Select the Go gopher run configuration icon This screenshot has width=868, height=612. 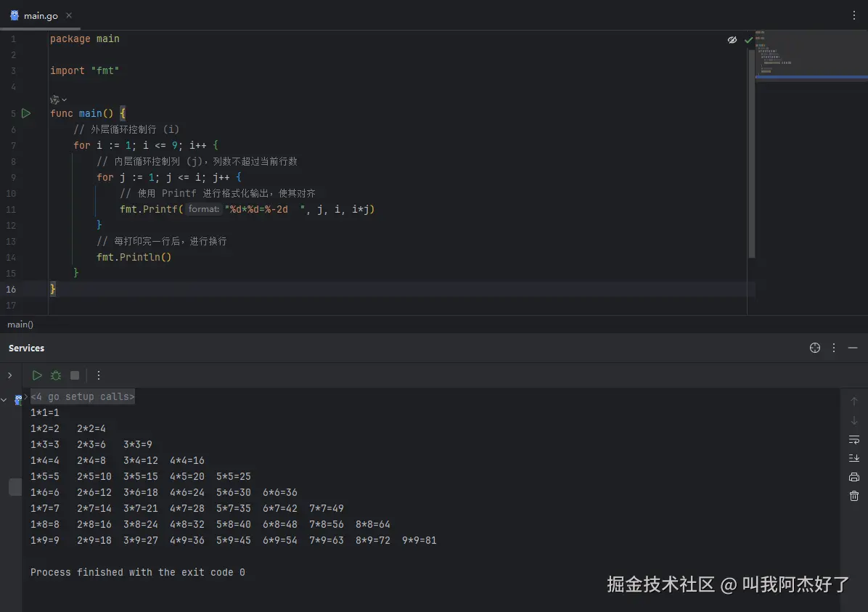tap(18, 399)
